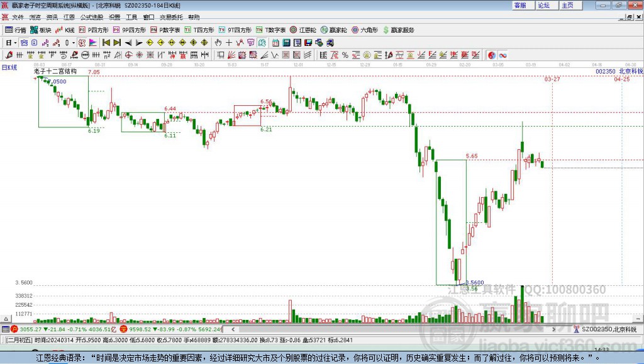Click the 03-27 date marker
The image size is (644, 364).
[x=552, y=79]
